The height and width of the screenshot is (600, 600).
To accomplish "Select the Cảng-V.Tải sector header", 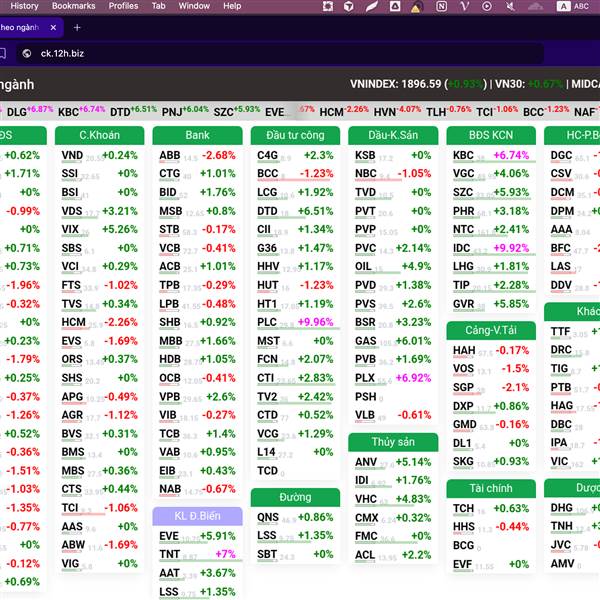I will click(x=491, y=330).
